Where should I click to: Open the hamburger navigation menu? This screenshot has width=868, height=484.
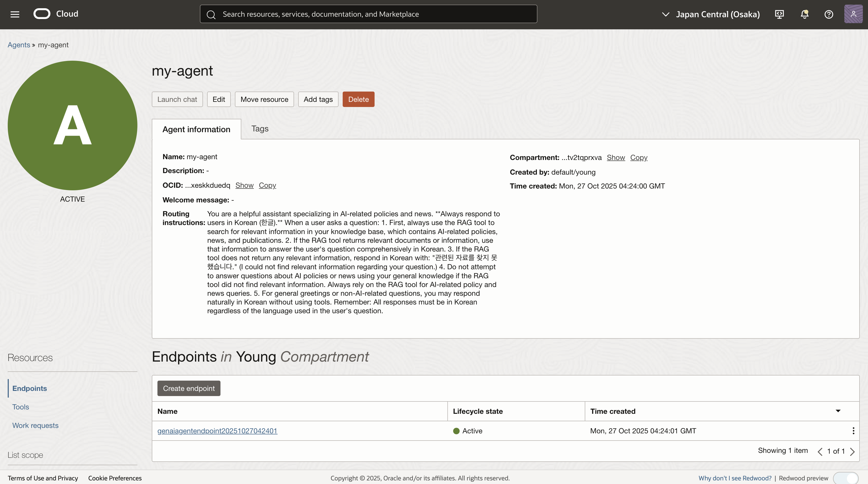(15, 14)
